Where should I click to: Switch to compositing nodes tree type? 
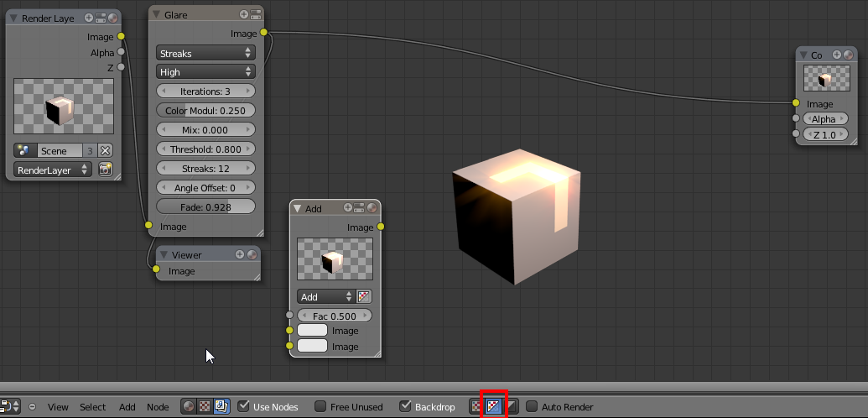pyautogui.click(x=221, y=406)
